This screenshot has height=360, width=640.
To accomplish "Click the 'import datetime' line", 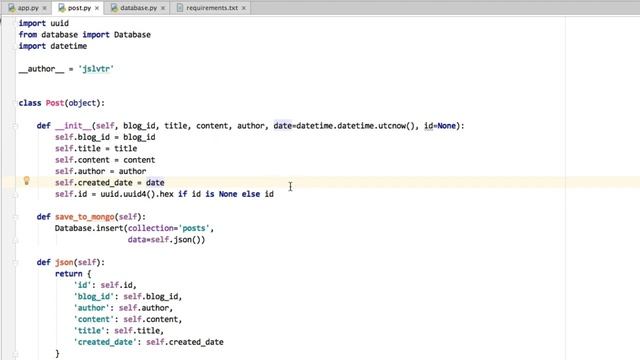I will pos(53,46).
